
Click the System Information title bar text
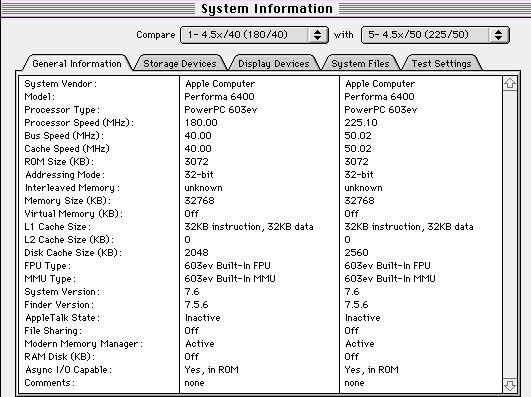tap(267, 9)
